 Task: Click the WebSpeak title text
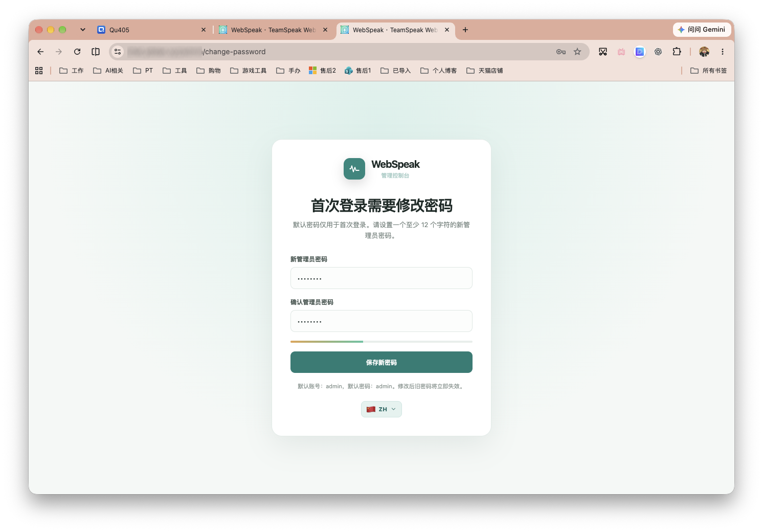coord(395,164)
